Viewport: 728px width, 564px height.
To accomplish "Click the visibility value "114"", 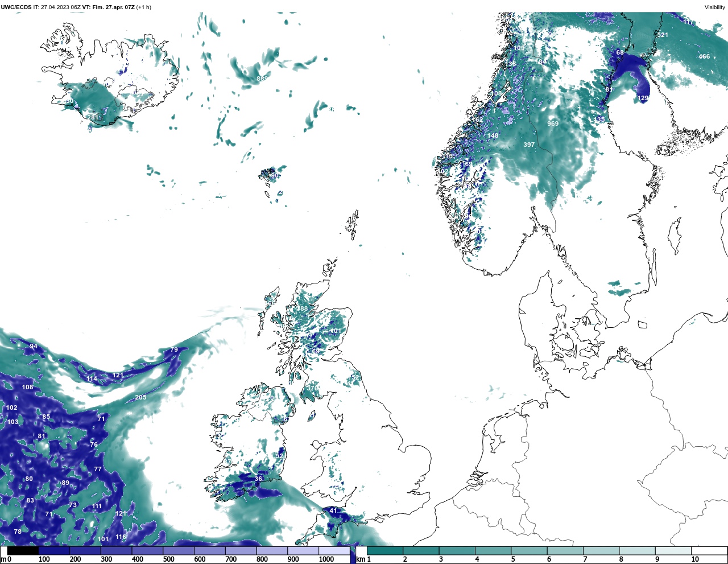I will [x=92, y=379].
